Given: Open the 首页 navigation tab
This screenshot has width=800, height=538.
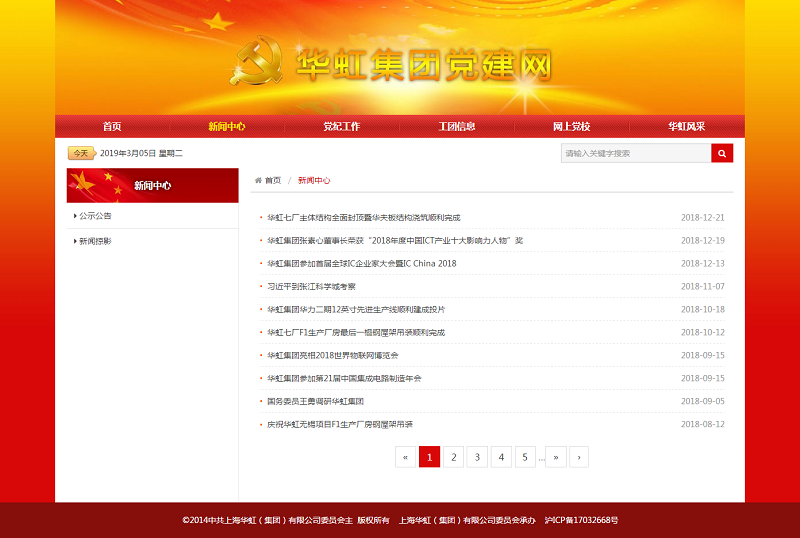Looking at the screenshot, I should click(112, 127).
